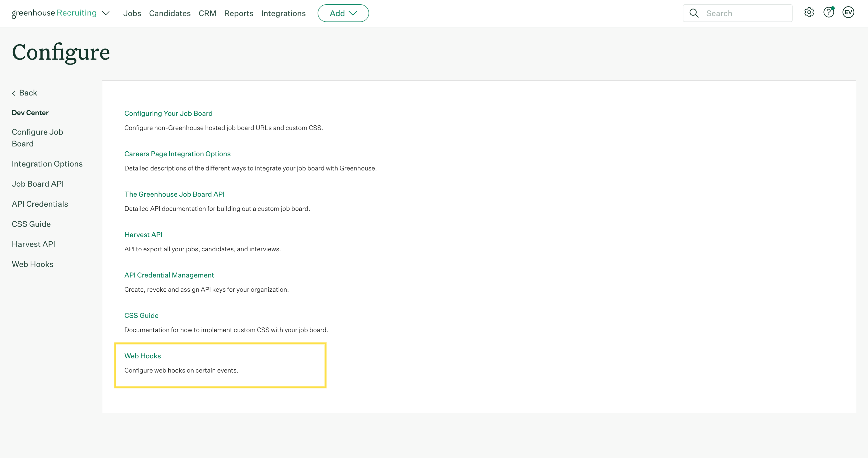Click the help question mark icon
Image resolution: width=868 pixels, height=458 pixels.
tap(828, 13)
